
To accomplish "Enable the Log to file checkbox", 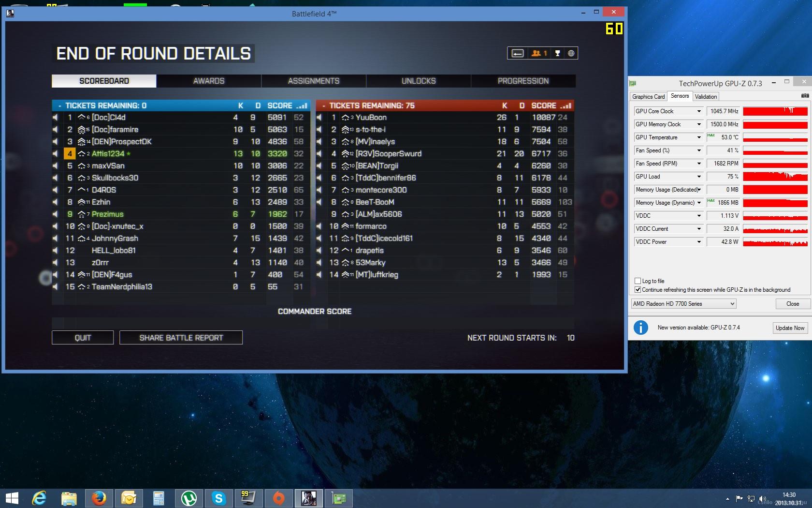I will tap(638, 281).
